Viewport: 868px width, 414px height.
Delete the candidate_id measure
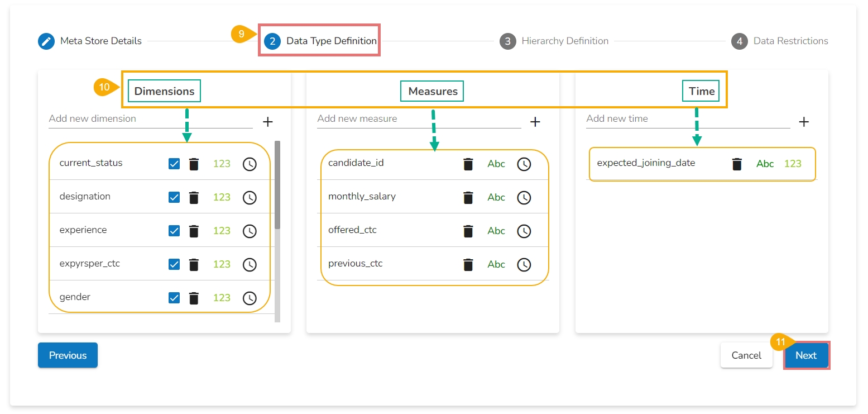point(468,164)
